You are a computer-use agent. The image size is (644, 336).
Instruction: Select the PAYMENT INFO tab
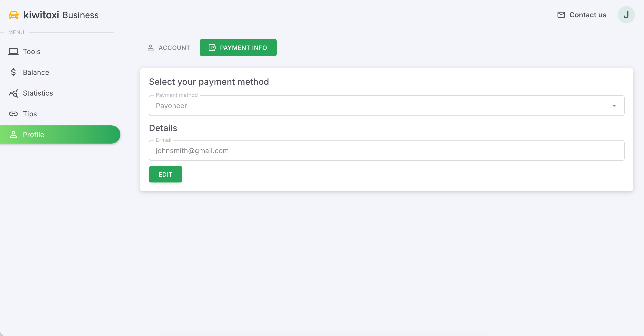(238, 48)
